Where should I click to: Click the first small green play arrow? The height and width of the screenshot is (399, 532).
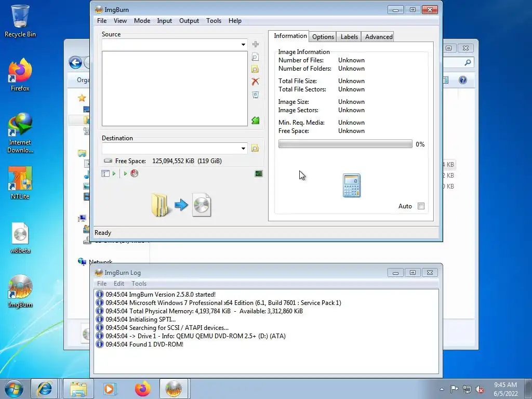(114, 174)
